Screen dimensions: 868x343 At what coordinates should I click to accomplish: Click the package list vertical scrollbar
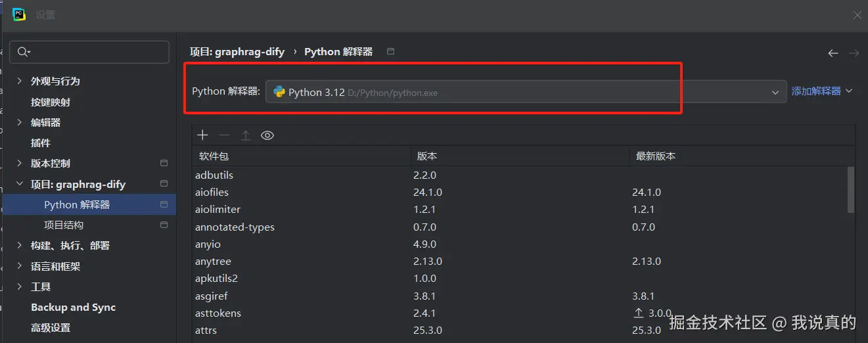[851, 191]
